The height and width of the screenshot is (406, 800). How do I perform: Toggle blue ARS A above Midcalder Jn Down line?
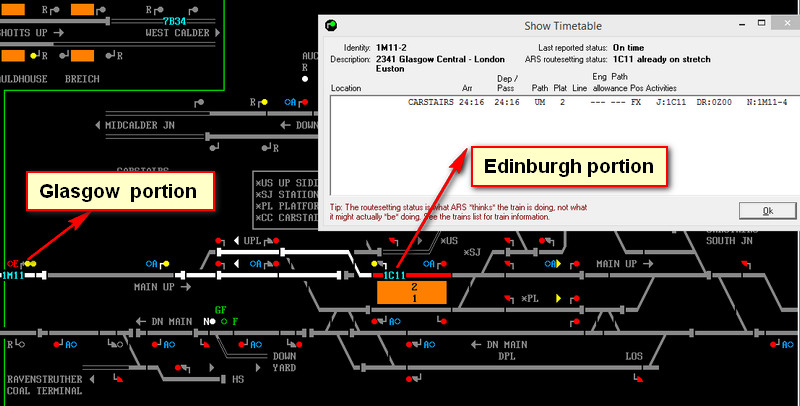click(x=290, y=103)
